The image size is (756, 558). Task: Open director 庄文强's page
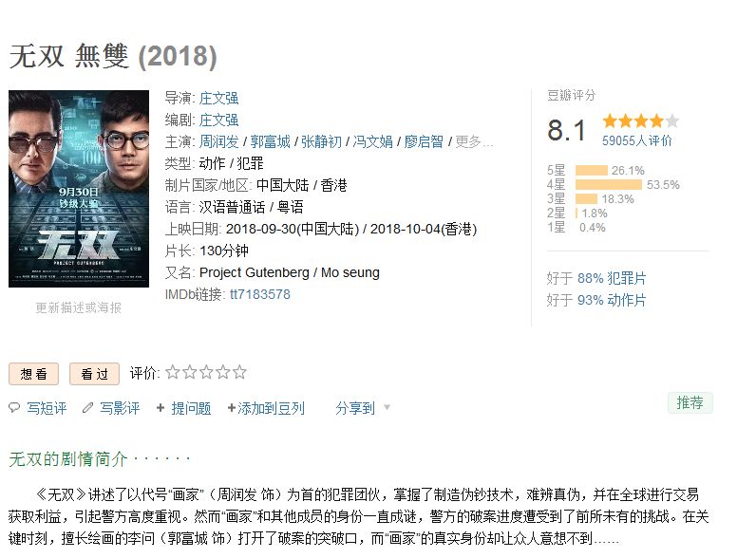[218, 98]
